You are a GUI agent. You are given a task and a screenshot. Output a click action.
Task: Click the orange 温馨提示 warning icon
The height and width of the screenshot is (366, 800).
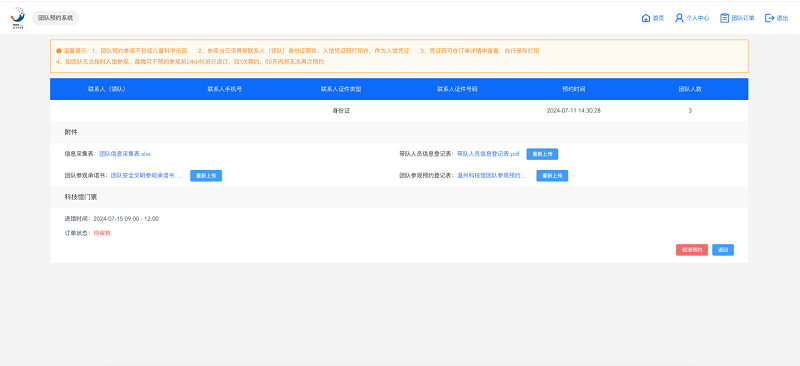click(59, 51)
